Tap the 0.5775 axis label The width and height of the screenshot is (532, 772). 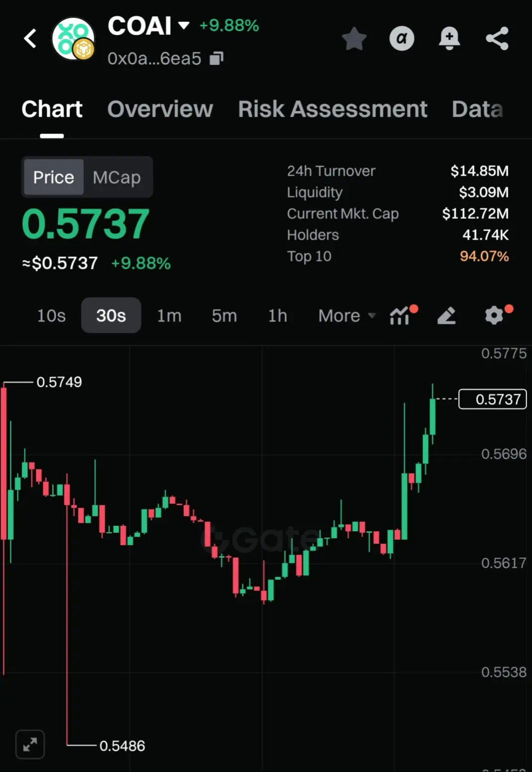[x=504, y=353]
